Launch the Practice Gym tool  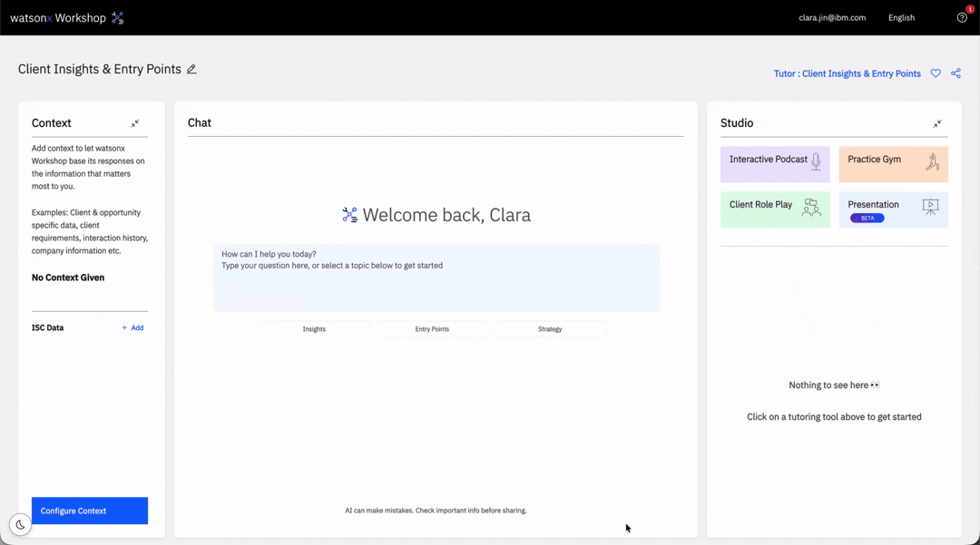pyautogui.click(x=893, y=164)
